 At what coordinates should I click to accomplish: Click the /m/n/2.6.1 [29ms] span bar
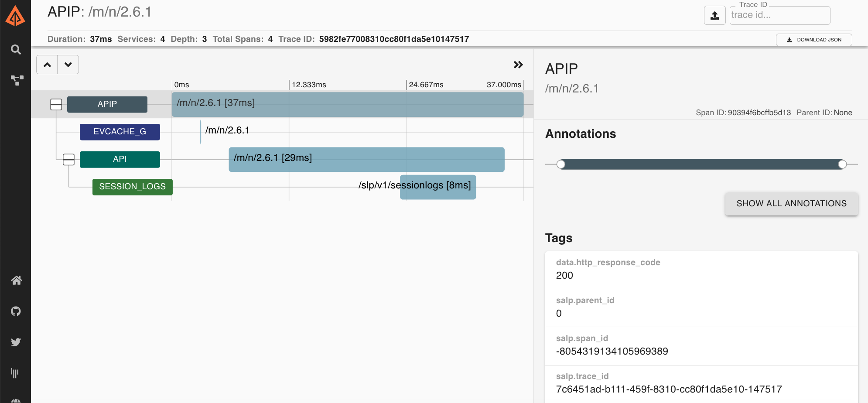click(366, 159)
